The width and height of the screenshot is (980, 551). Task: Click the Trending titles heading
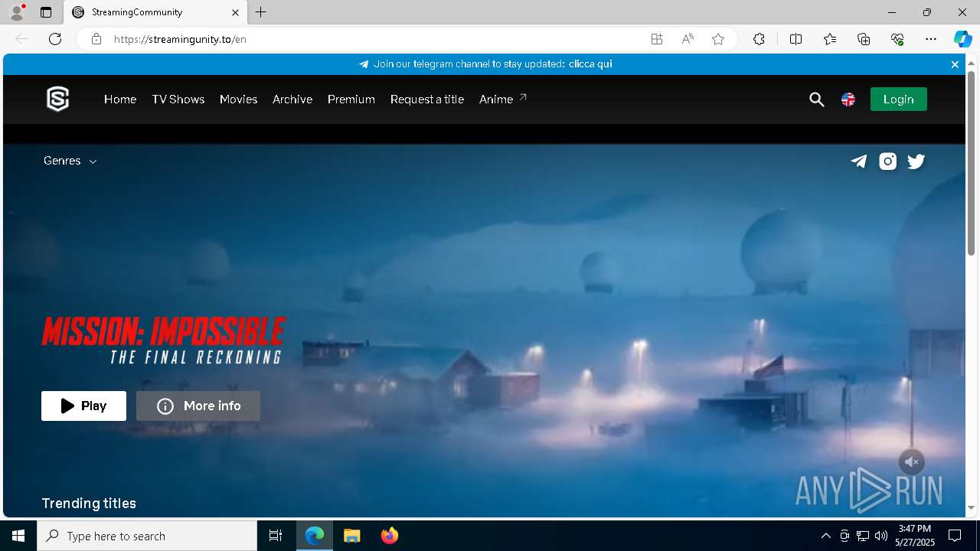89,504
